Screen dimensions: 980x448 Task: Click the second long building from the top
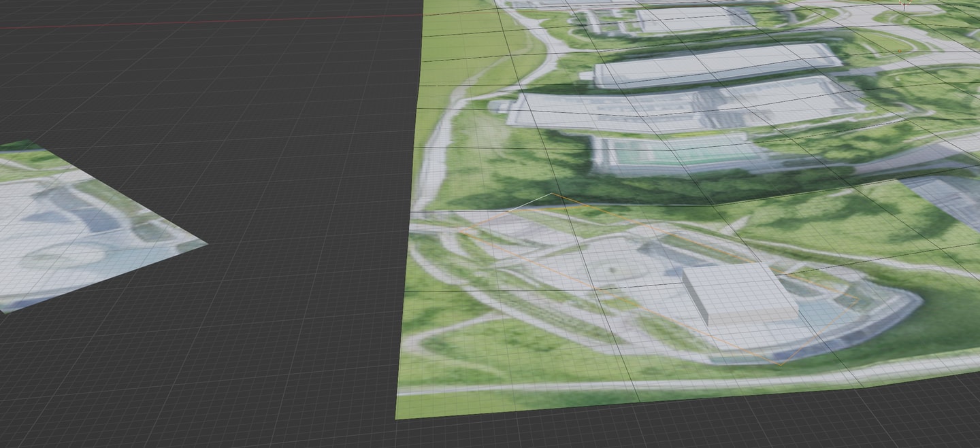tap(715, 65)
